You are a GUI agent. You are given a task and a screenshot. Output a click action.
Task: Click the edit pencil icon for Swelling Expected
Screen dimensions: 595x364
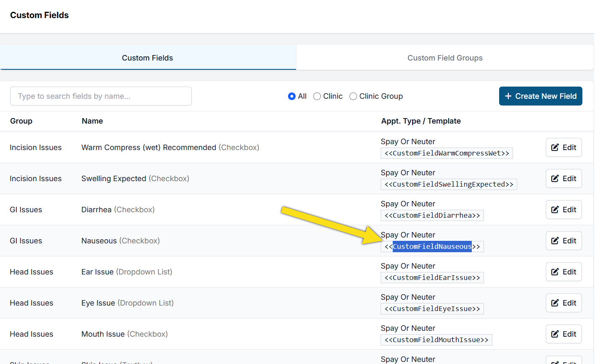click(x=555, y=179)
